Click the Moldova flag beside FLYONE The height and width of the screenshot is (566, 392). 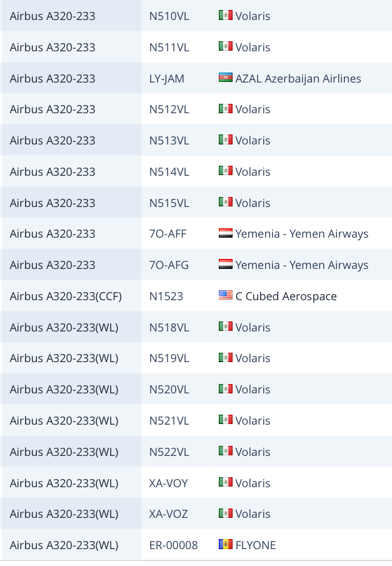[x=225, y=545]
